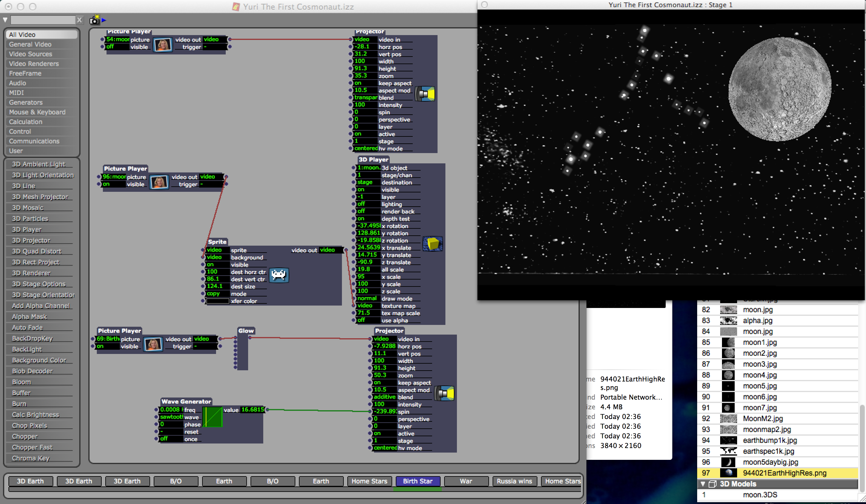Click the top Projector actor lamp icon
The width and height of the screenshot is (866, 504).
(x=426, y=94)
